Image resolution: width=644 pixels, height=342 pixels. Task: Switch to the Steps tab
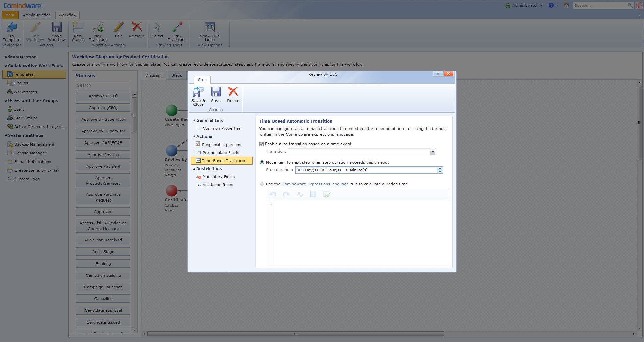tap(176, 75)
